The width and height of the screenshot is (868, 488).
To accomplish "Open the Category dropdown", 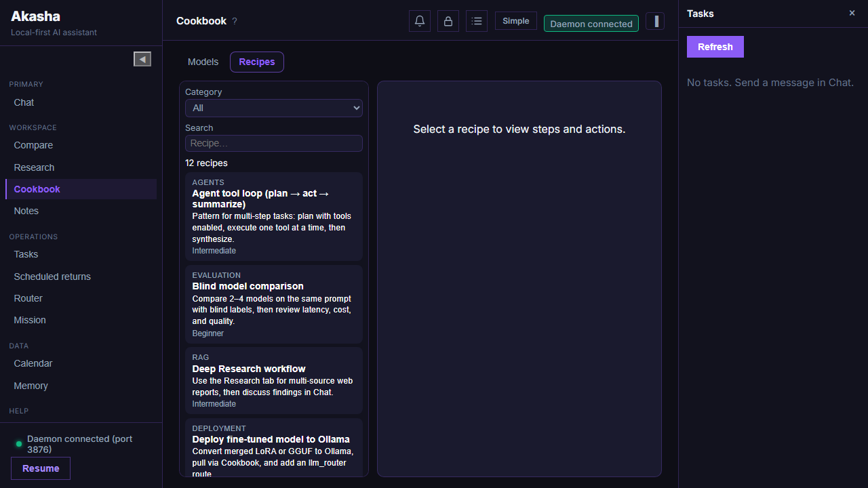I will (x=274, y=108).
